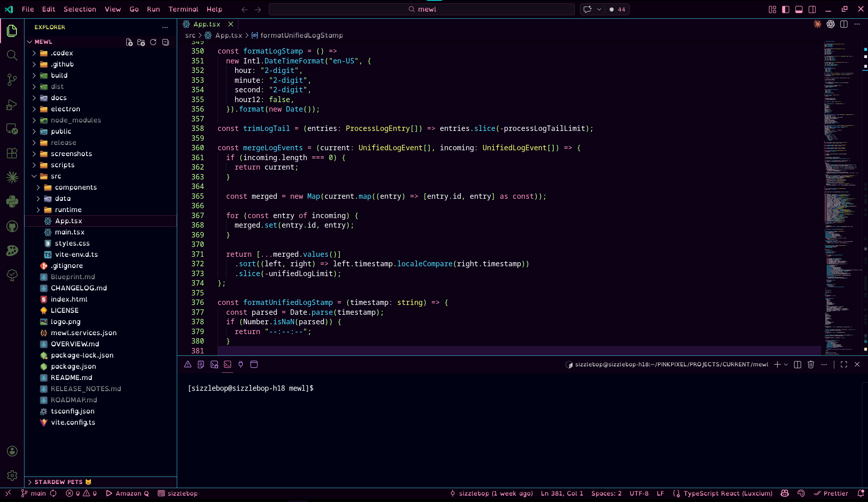Expand the components folder
868x502 pixels.
[75, 187]
